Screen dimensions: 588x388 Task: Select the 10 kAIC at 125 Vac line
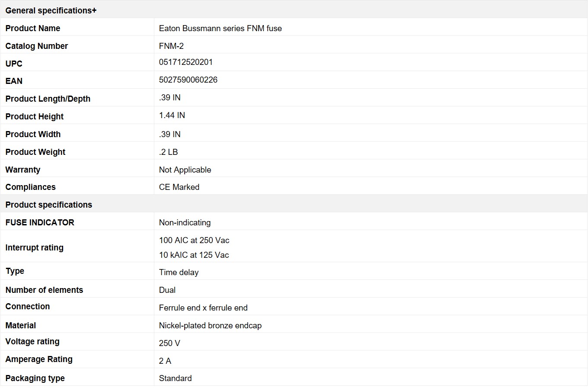[x=194, y=255]
